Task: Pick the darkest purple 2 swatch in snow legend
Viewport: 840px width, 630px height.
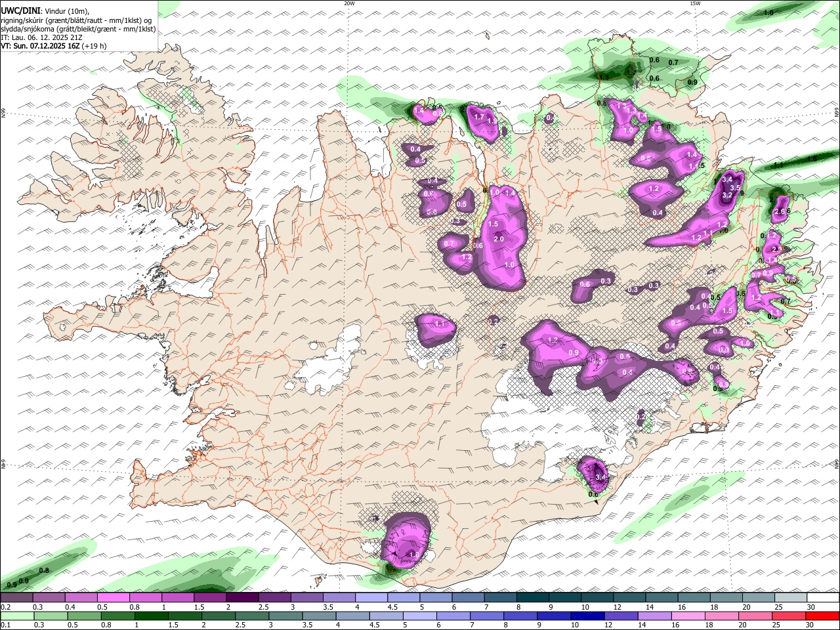Action: pos(241,597)
